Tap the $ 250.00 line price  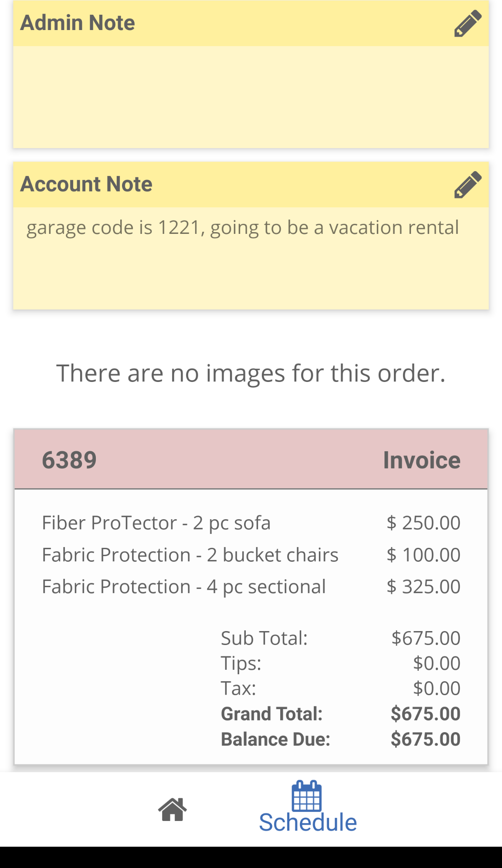pos(423,523)
